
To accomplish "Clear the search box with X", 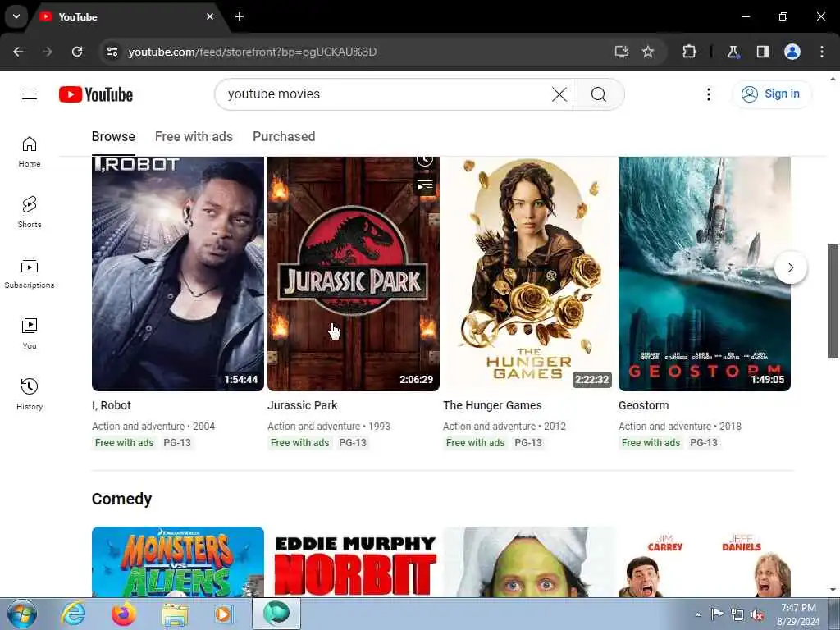I will click(x=559, y=94).
